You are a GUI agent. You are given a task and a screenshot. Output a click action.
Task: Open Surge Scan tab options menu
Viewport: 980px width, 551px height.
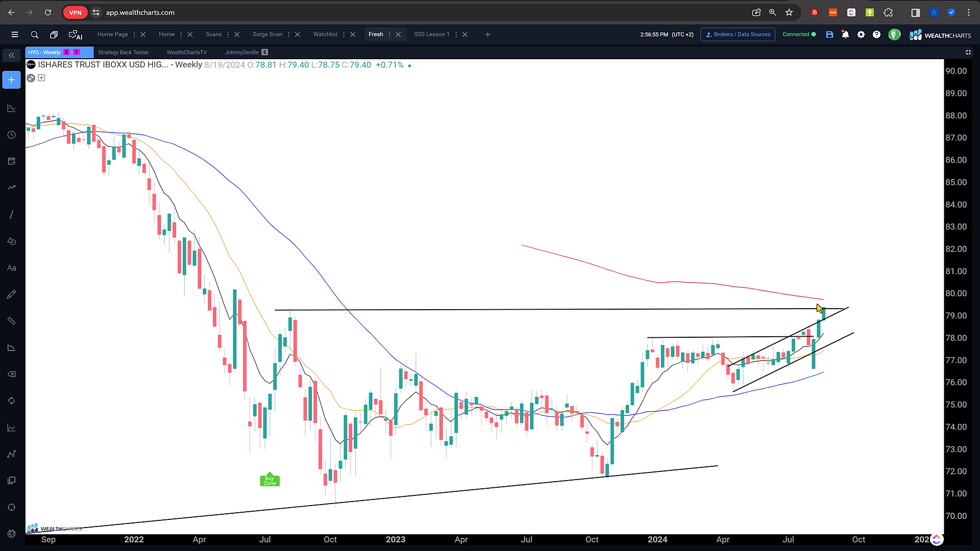pos(288,35)
